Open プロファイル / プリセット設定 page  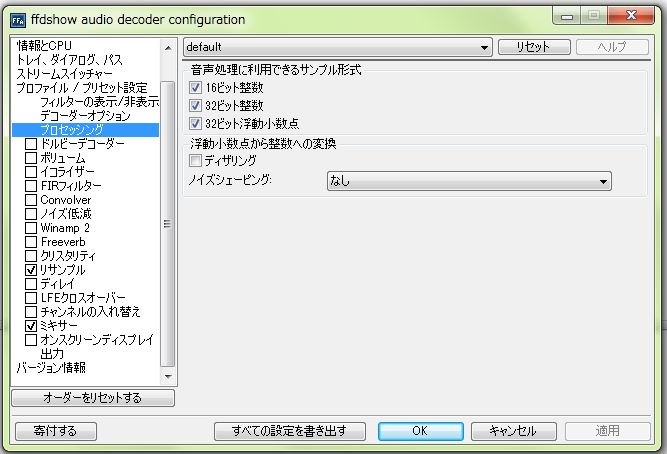pos(82,88)
